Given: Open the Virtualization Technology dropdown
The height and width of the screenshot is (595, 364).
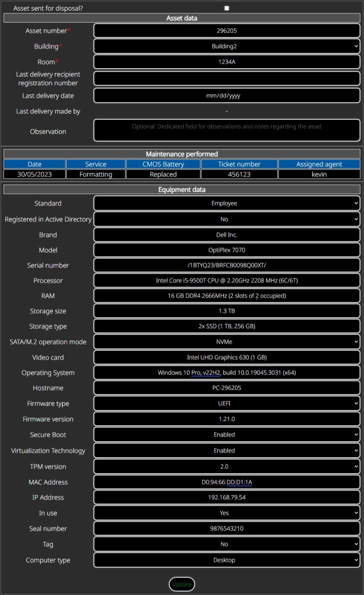Looking at the screenshot, I should click(x=226, y=450).
